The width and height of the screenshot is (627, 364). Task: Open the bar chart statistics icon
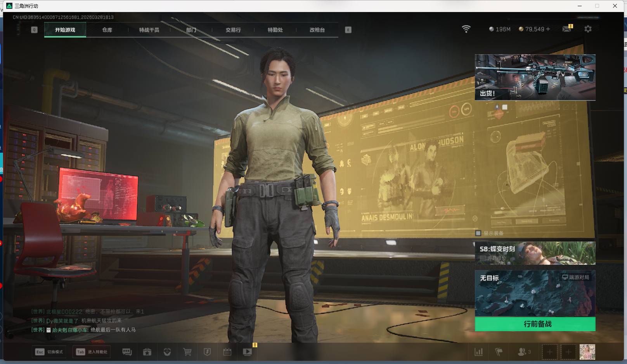[x=479, y=352]
